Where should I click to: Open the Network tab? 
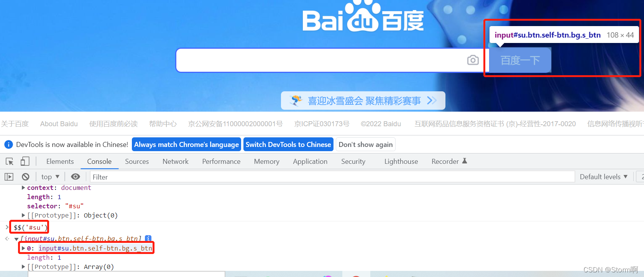176,162
